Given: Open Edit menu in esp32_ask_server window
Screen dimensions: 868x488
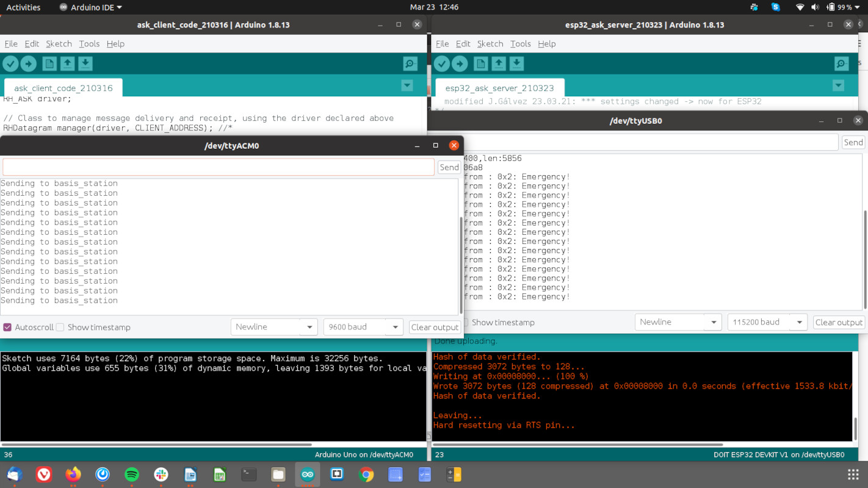Looking at the screenshot, I should pyautogui.click(x=463, y=44).
